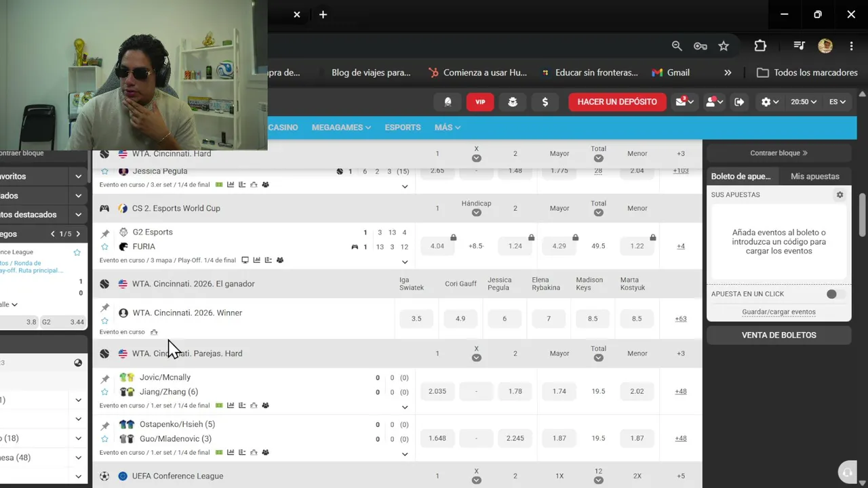This screenshot has width=868, height=488.
Task: Go to previous slide in the 1/5 carousel
Action: [52, 234]
